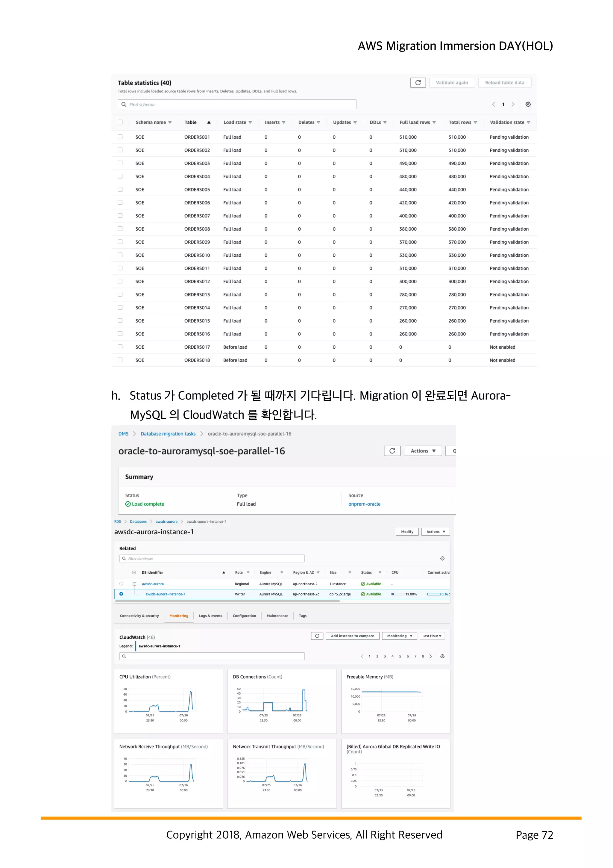The image size is (613, 868).
Task: Open the DB Connections chart
Action: (x=282, y=702)
